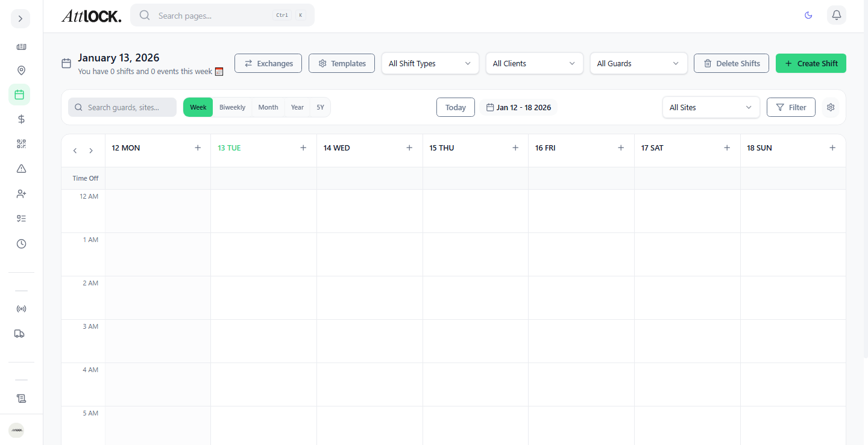Open the warning triangle incidents icon

tap(21, 169)
